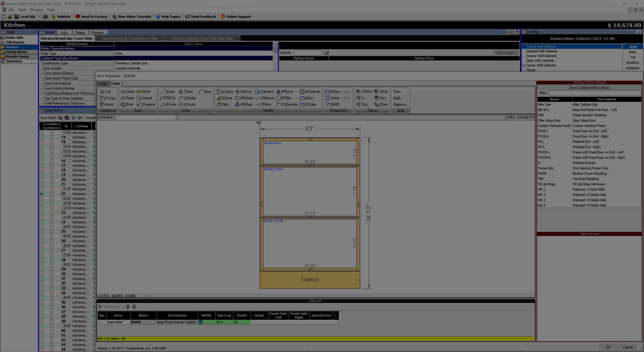Click Send to Factory button
Screen dimensions: 644x352
coord(91,17)
